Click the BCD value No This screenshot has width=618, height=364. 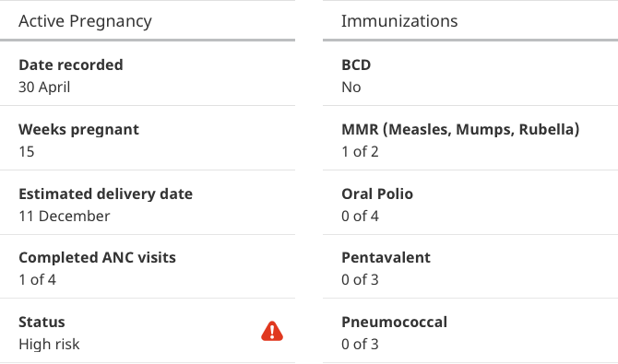pos(351,87)
